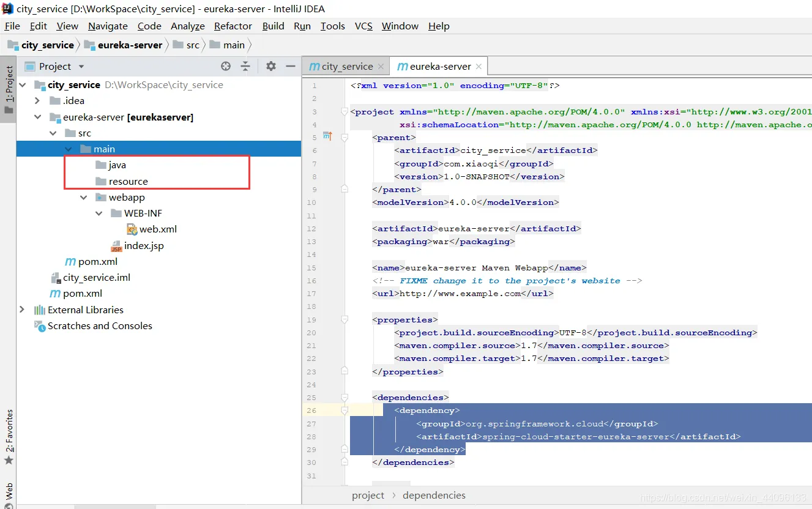
Task: Select city_service.iml in project tree
Action: coord(97,278)
